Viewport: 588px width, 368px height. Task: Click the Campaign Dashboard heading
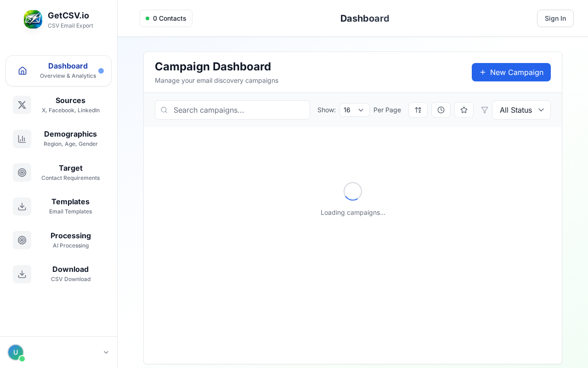click(213, 66)
